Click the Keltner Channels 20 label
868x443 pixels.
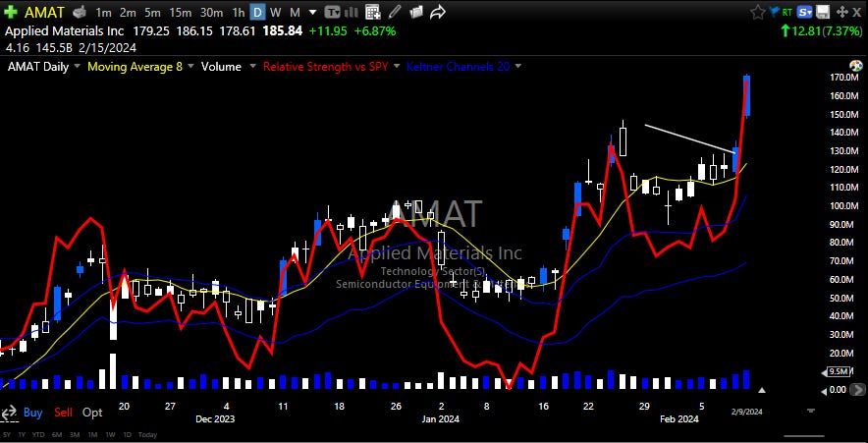click(458, 67)
